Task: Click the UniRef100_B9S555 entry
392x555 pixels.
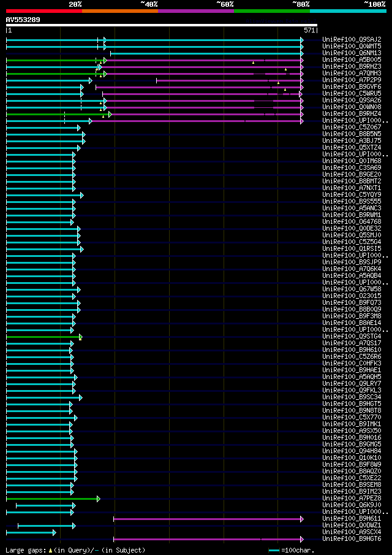Action: coord(352,201)
